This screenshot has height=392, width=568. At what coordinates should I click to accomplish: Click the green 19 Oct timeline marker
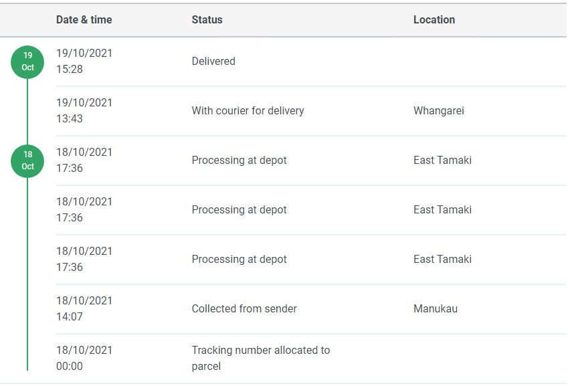(x=27, y=62)
